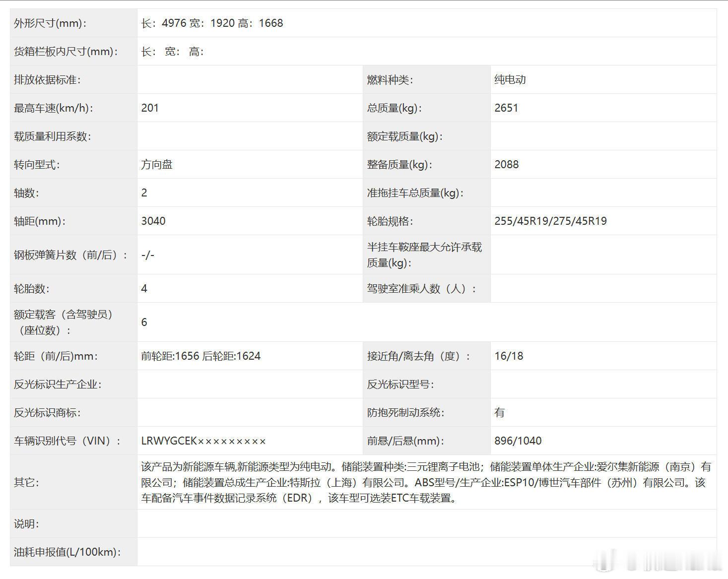This screenshot has height=579, width=728.
Task: Select the 轴距(mm) label
Action: click(40, 221)
